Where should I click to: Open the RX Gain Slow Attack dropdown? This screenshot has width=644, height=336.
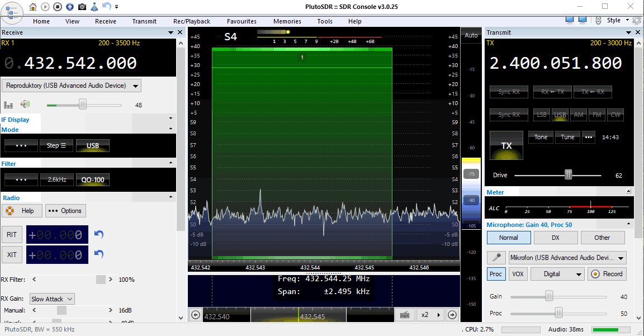(51, 299)
